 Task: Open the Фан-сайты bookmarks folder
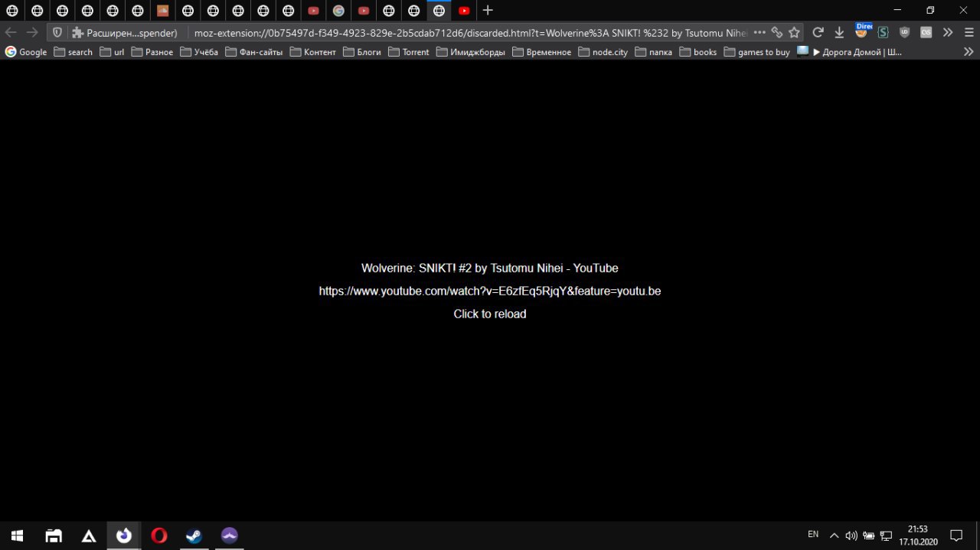(254, 52)
